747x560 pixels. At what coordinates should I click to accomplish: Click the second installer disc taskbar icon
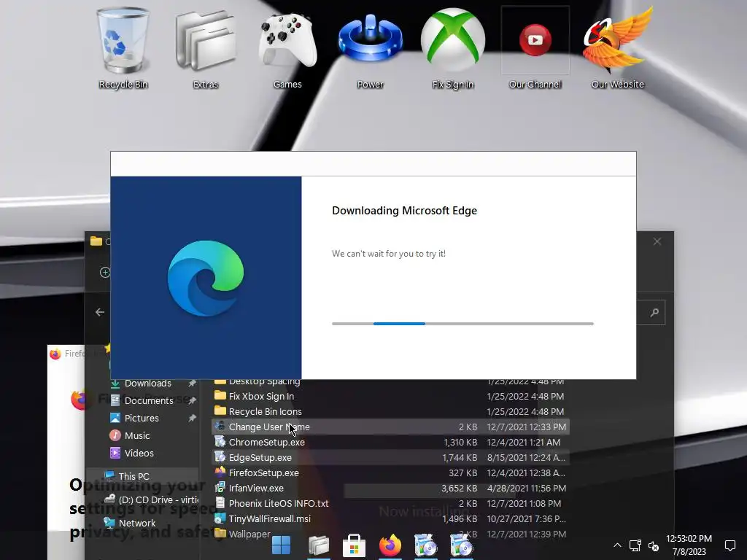coord(461,545)
